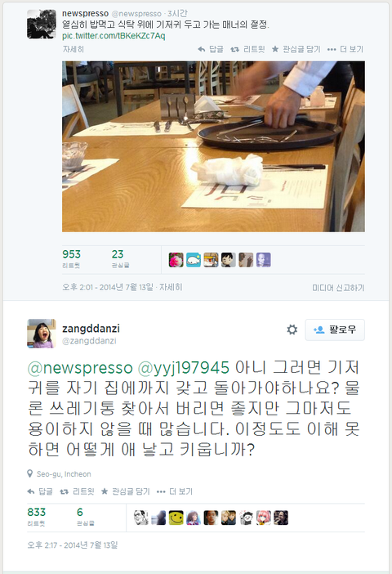Viewport: 392px width, 574px height.
Task: Click the yellow smiley retweeter avatar
Action: (176, 518)
